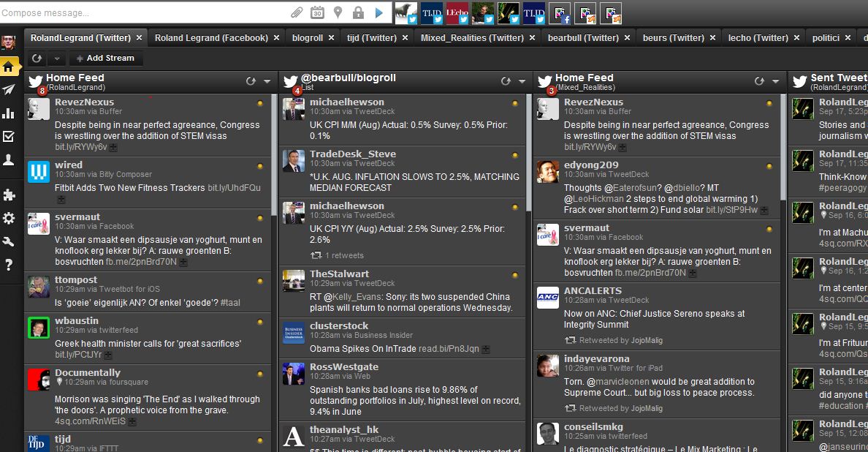Open the Contacts person icon in sidebar
This screenshot has height=452, width=868.
[8, 160]
